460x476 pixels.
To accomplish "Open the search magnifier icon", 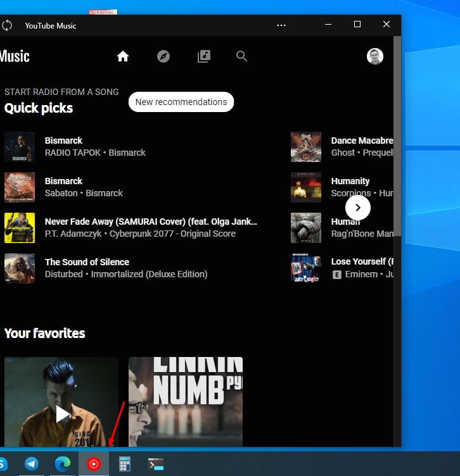I will tap(241, 56).
